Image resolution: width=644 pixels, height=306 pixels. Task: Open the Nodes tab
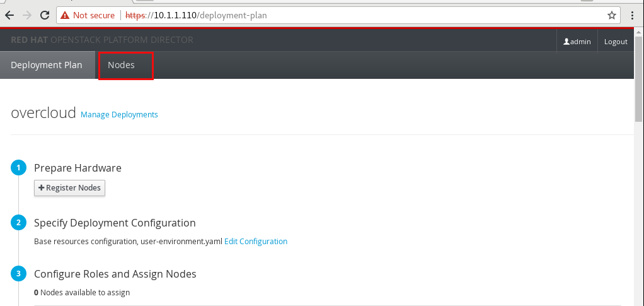[x=121, y=65]
